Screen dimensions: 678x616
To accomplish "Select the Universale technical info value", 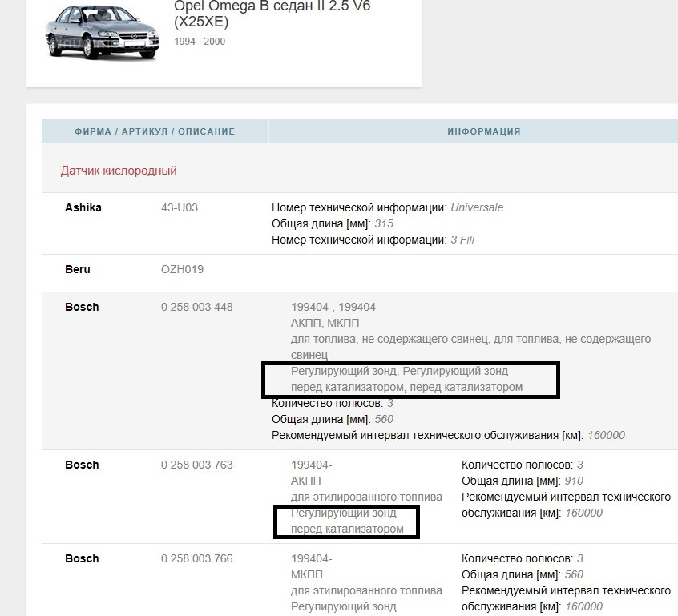I will pos(477,207).
